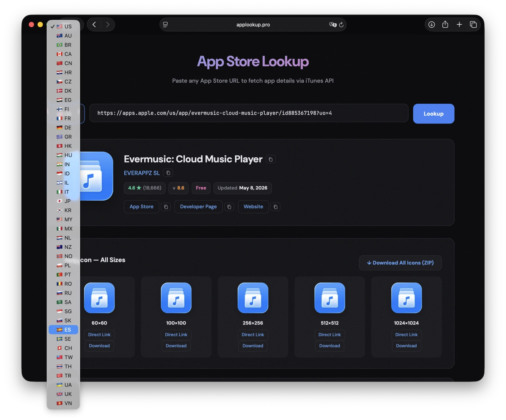Choose UA from the country list
Viewport: 506px width, 420px height.
click(x=64, y=385)
